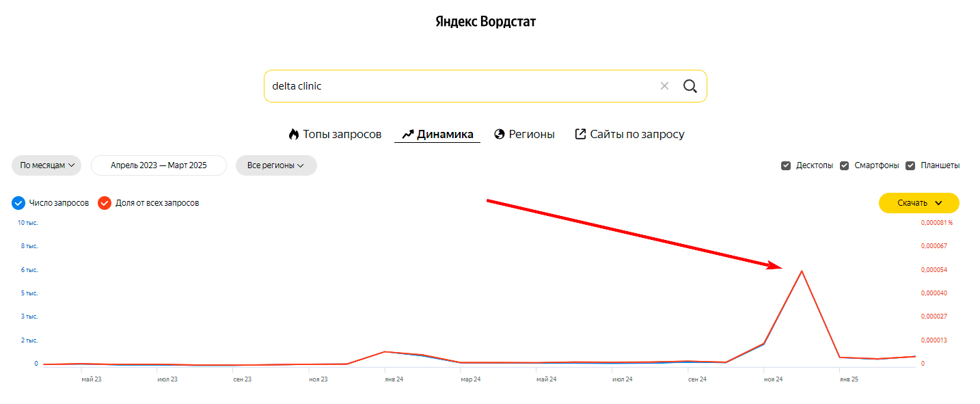Uncheck the Десктопы checkbox

[x=786, y=165]
